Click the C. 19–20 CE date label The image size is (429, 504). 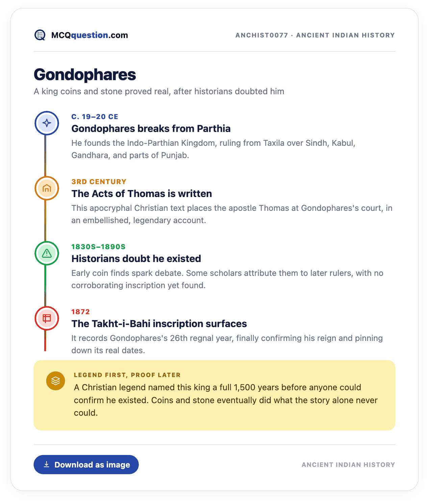[95, 117]
